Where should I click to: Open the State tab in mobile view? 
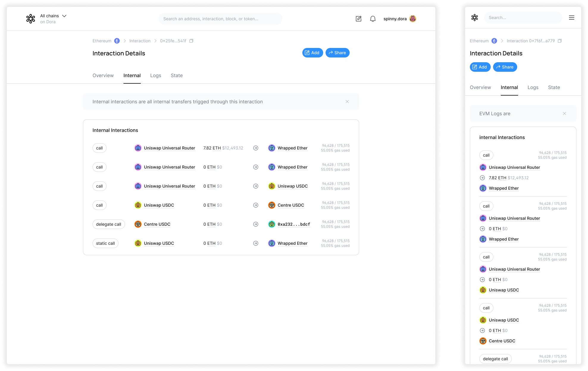(554, 87)
